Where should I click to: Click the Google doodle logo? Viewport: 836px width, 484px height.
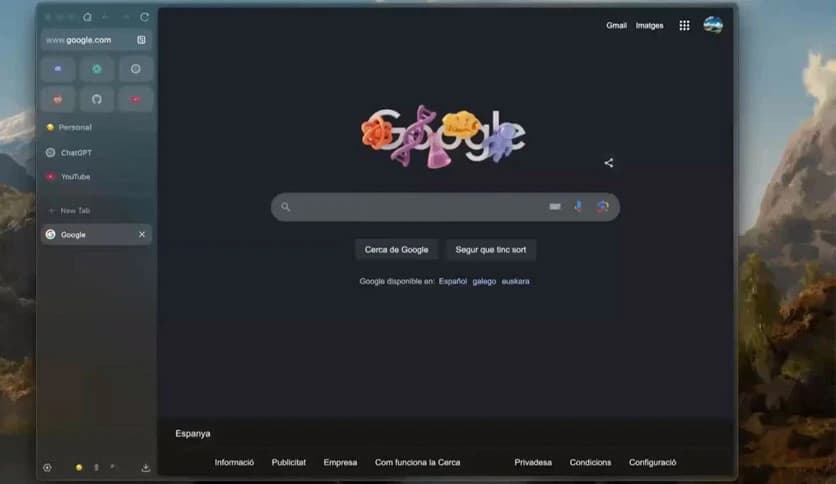[444, 136]
